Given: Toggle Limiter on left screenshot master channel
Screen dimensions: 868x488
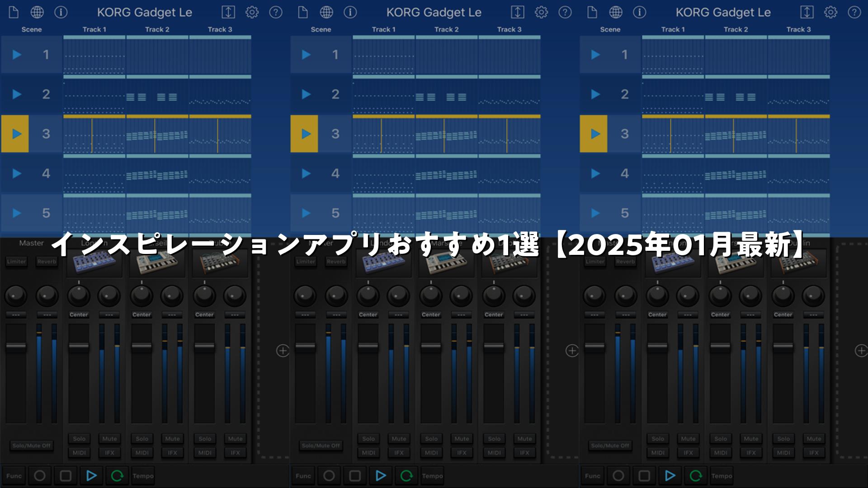Looking at the screenshot, I should coord(16,262).
